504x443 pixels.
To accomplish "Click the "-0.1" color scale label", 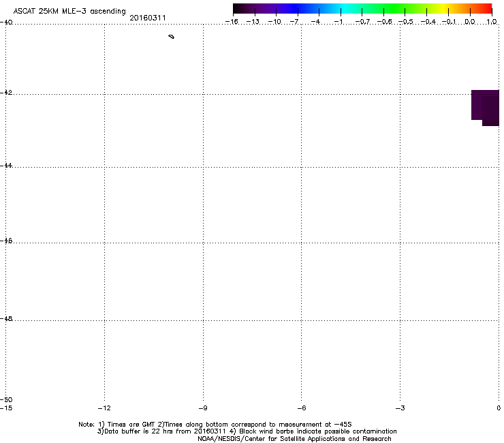I will coord(449,22).
